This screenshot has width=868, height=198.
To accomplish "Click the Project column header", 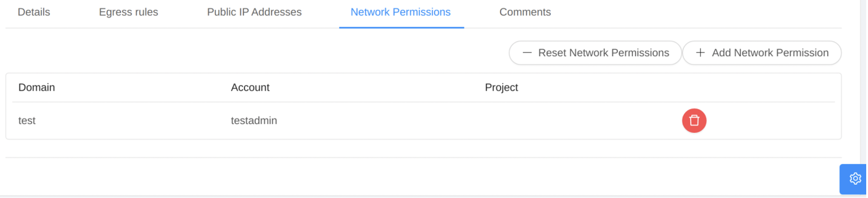I will (x=501, y=87).
